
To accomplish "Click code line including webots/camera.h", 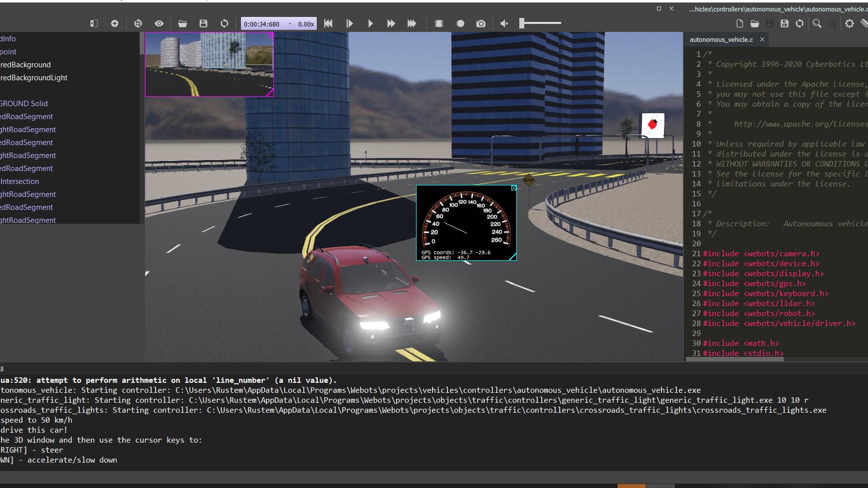I will pyautogui.click(x=761, y=254).
